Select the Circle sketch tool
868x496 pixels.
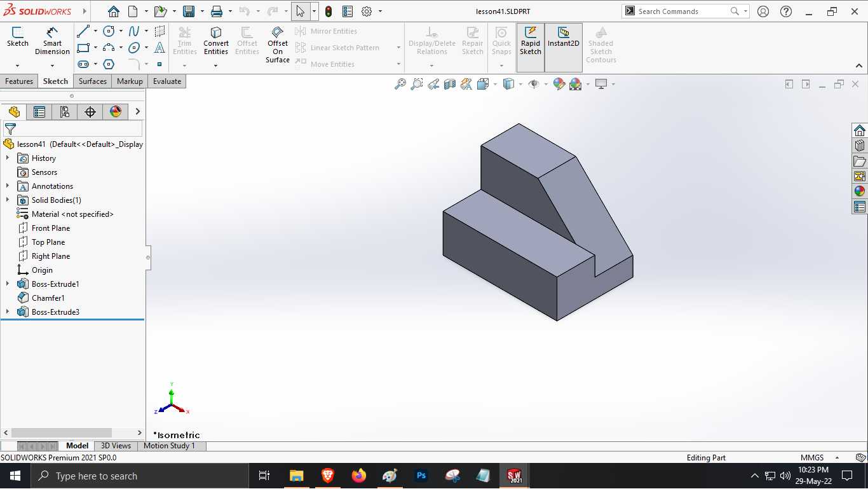pyautogui.click(x=109, y=31)
